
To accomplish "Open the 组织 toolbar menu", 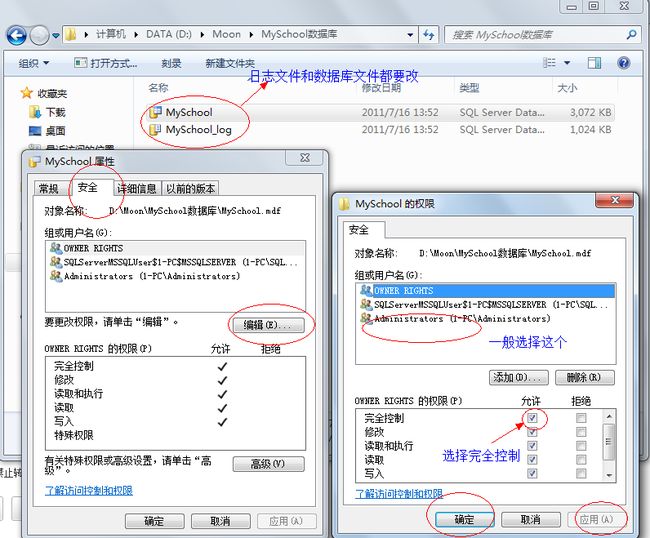I will point(34,63).
